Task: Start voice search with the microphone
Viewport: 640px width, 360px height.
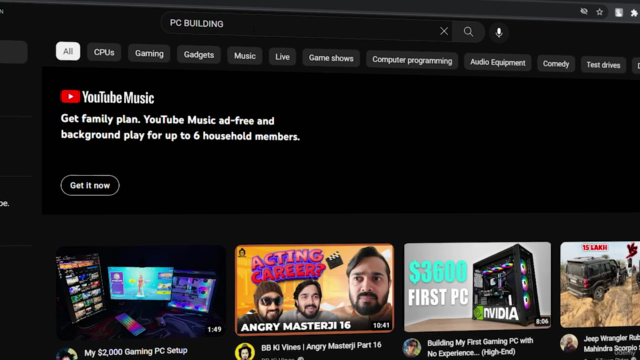Action: (x=499, y=33)
